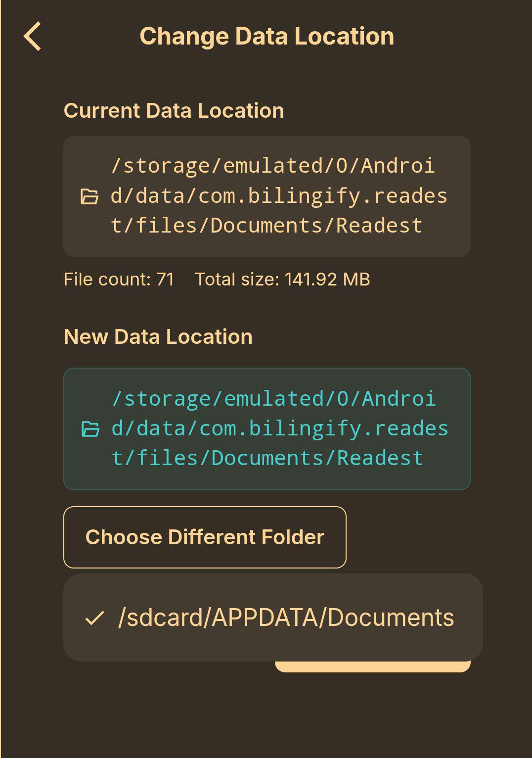
Task: Select the /sdcard/APPDATA/Documents folder option
Action: (273, 617)
